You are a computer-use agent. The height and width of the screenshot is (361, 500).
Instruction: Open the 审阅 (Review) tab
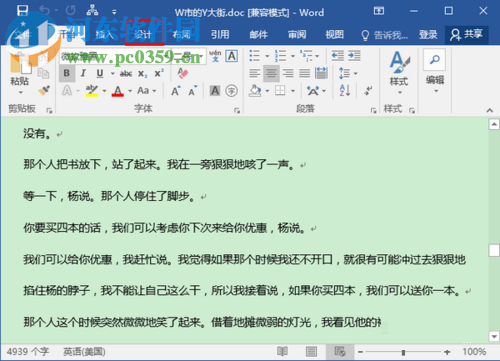(x=297, y=34)
